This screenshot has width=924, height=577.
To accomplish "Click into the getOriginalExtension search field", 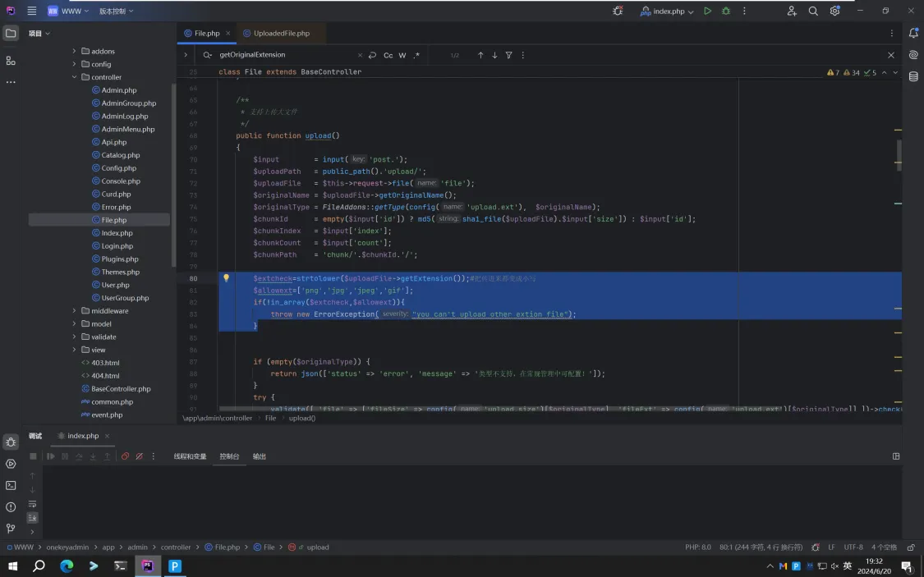I will (286, 55).
